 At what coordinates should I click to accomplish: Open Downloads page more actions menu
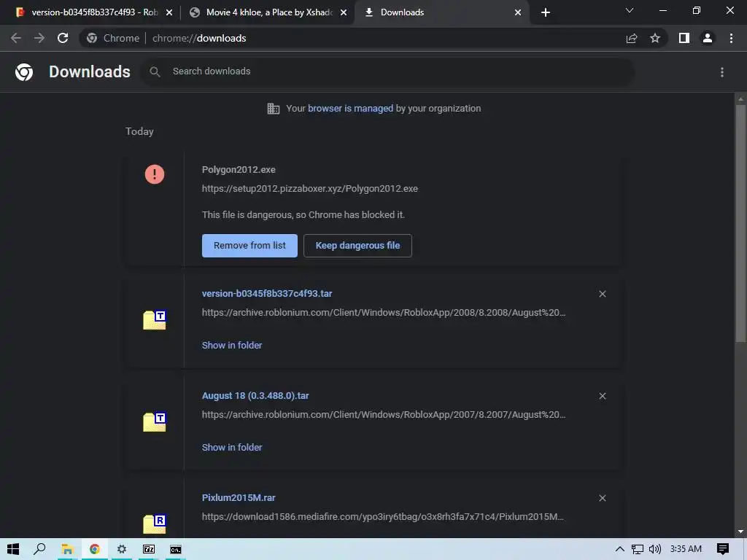coord(722,72)
